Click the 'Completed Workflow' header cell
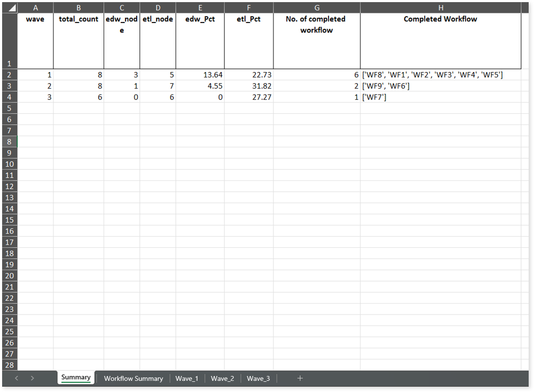This screenshot has width=534, height=392. tap(441, 41)
